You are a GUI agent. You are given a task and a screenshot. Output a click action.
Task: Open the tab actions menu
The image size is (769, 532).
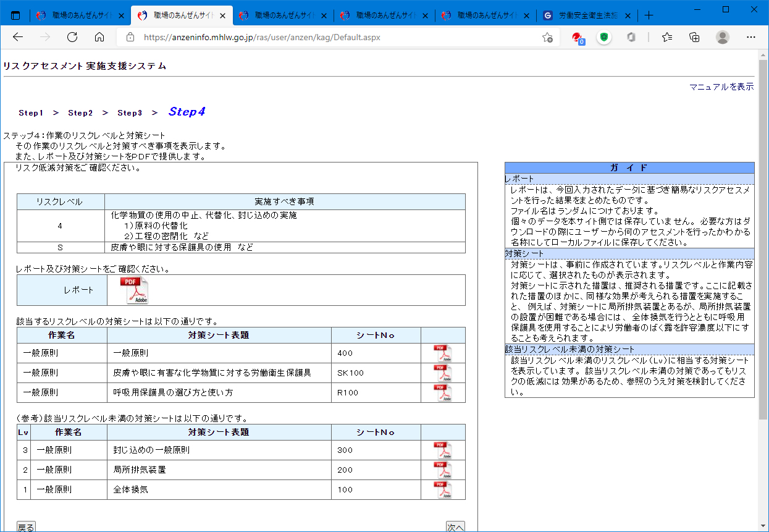point(15,15)
